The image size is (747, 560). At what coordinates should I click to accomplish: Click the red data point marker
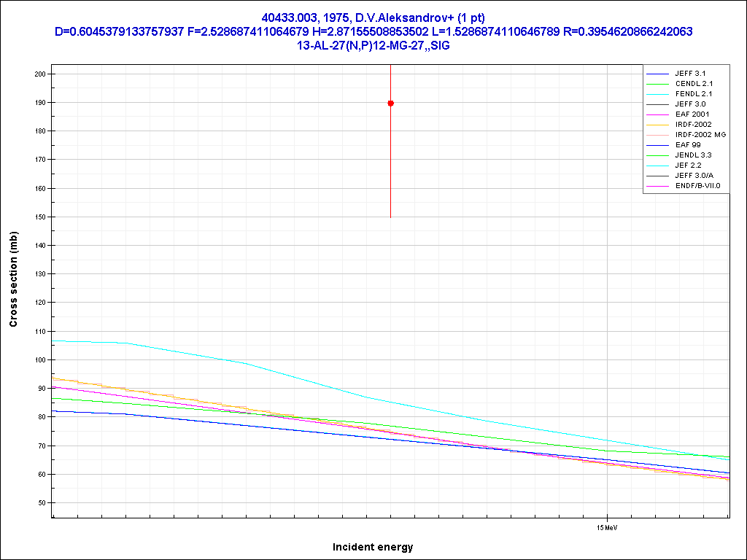[x=391, y=104]
